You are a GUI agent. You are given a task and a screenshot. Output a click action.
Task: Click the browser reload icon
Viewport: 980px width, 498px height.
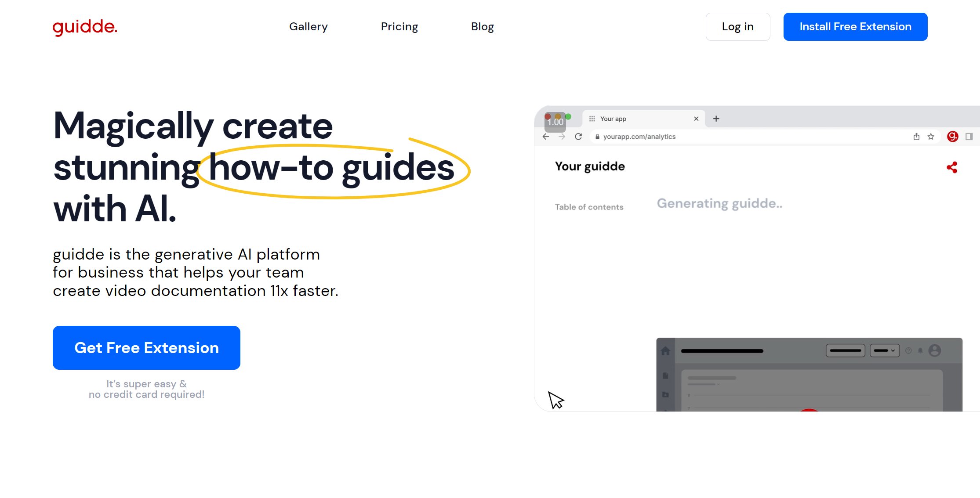point(578,137)
